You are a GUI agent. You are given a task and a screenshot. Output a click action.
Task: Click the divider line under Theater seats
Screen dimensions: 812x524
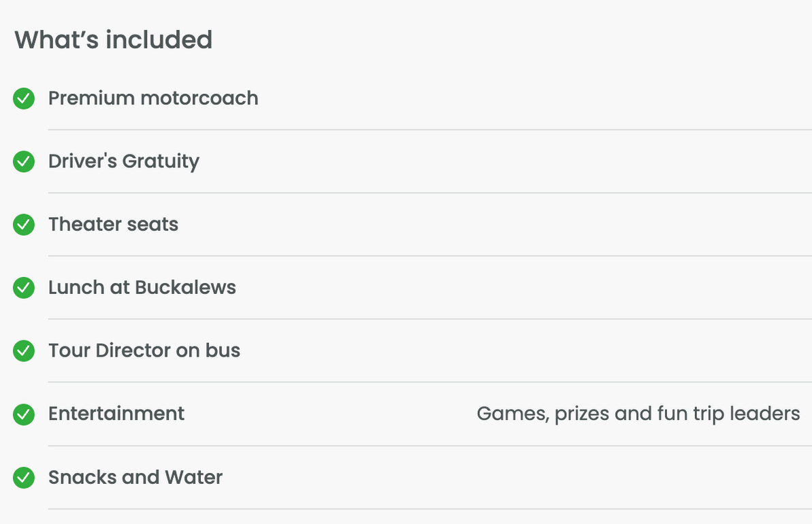(429, 256)
